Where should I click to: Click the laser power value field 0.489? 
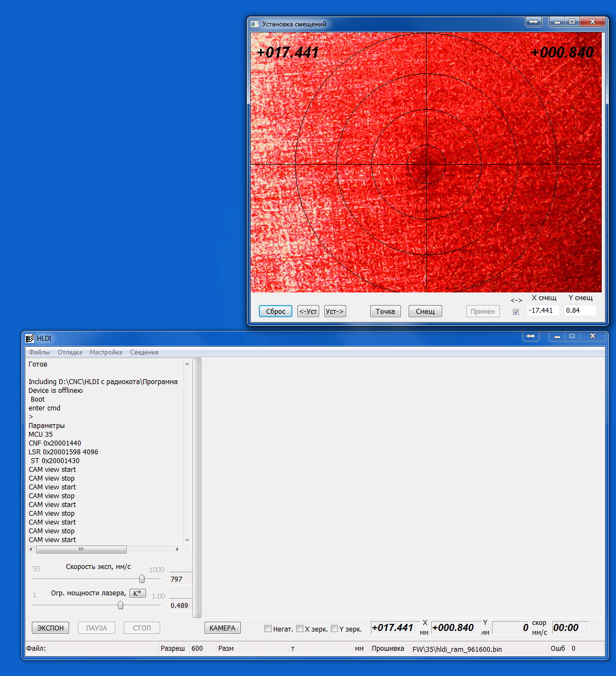[181, 605]
